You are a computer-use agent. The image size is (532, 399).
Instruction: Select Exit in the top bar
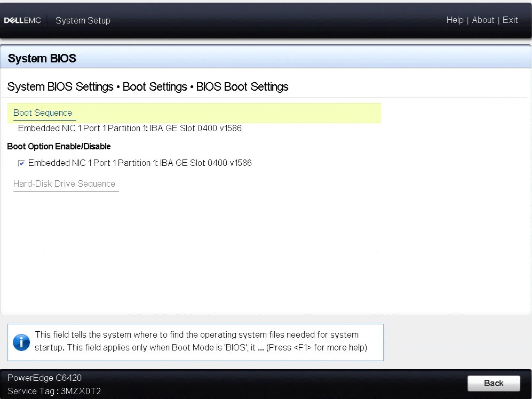510,20
